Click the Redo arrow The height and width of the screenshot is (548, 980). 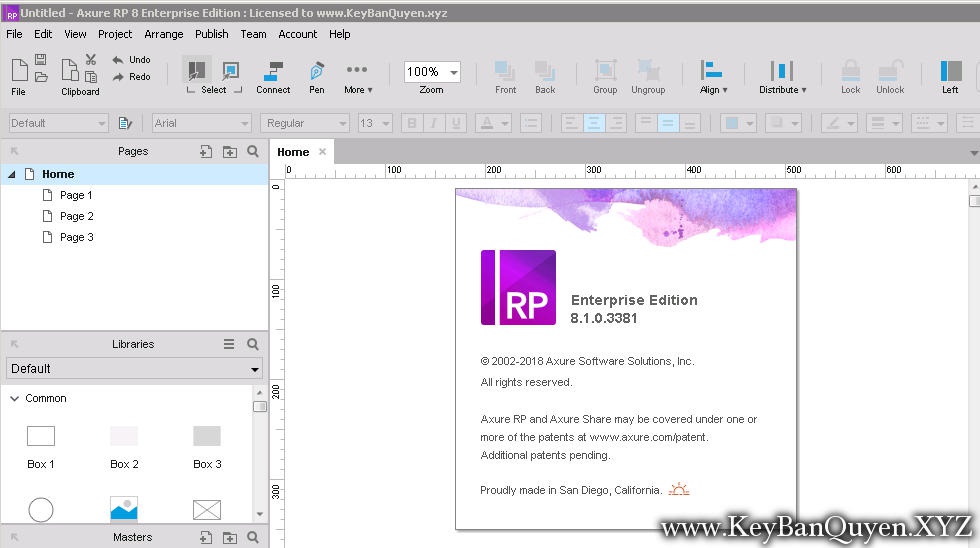(118, 77)
